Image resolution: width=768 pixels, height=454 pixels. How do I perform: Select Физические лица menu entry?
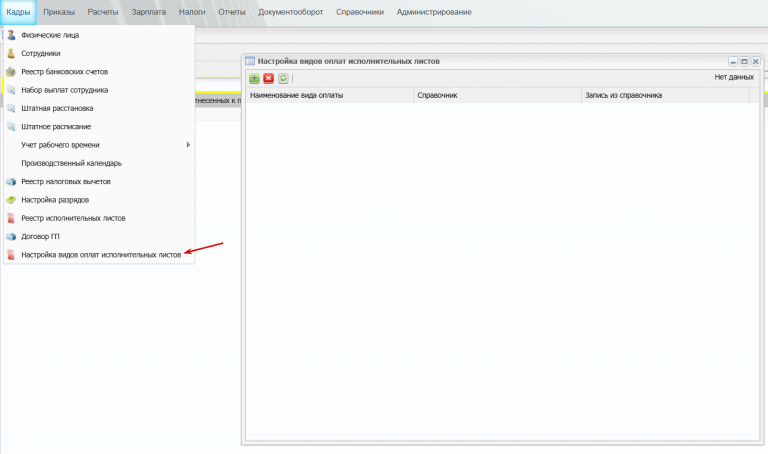99,35
